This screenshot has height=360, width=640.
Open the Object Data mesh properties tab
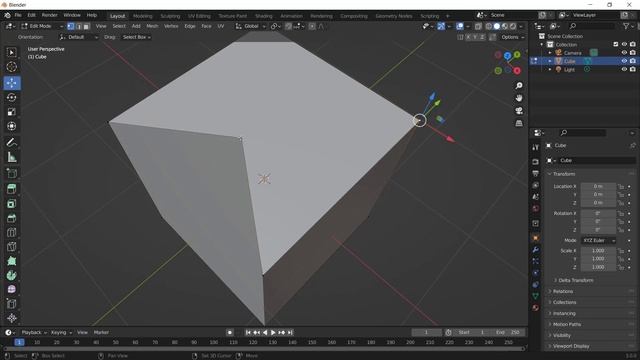pos(536,296)
